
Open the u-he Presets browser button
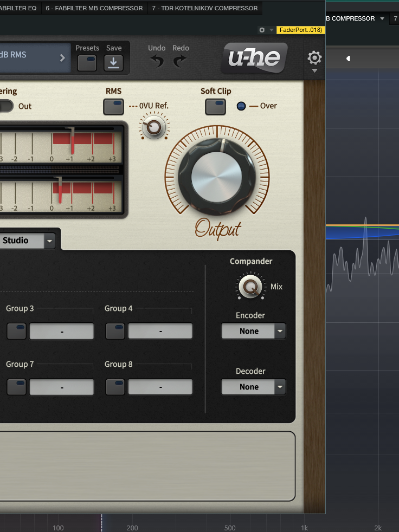click(x=87, y=63)
